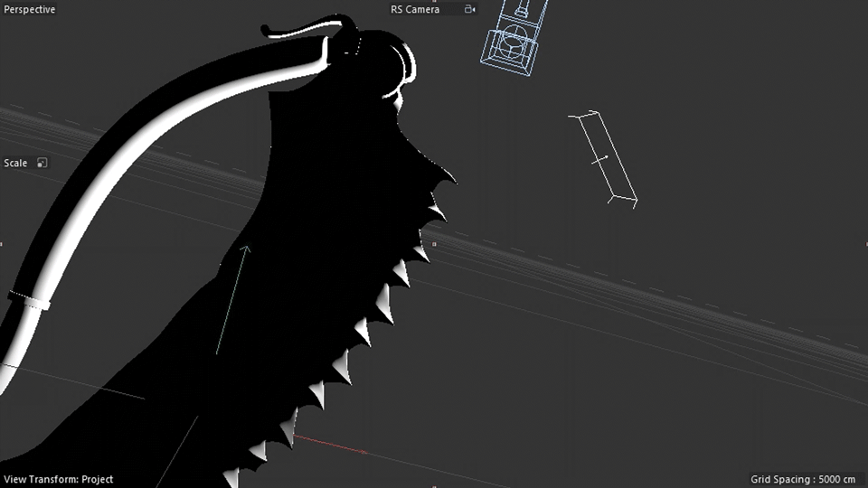Click the red axis line handle
Image resolution: width=868 pixels, height=488 pixels.
point(330,445)
